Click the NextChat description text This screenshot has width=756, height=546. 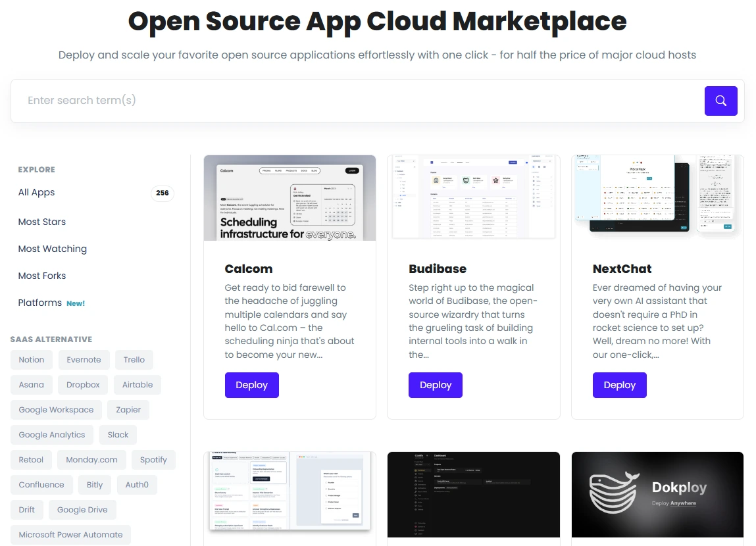(658, 321)
